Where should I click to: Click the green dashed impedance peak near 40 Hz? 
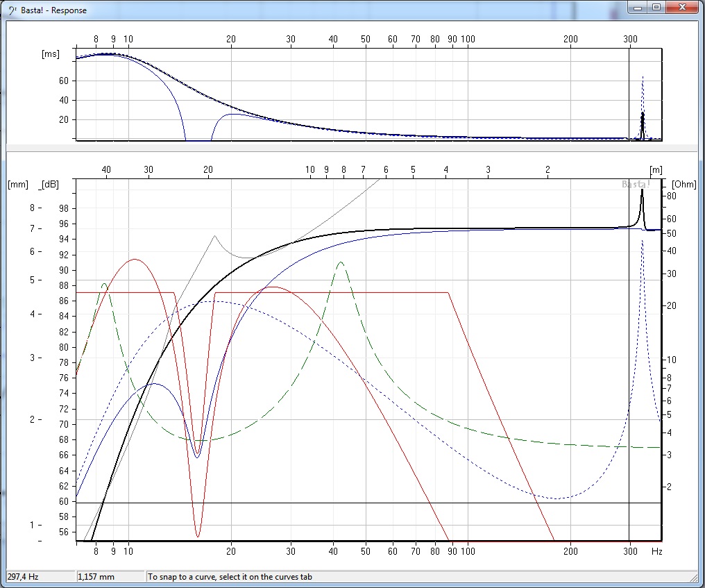click(340, 262)
